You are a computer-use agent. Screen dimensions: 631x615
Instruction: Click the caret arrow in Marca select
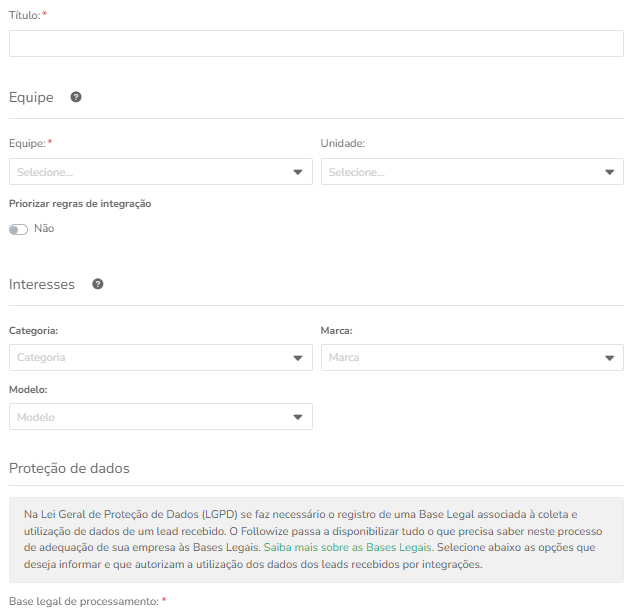pyautogui.click(x=610, y=358)
